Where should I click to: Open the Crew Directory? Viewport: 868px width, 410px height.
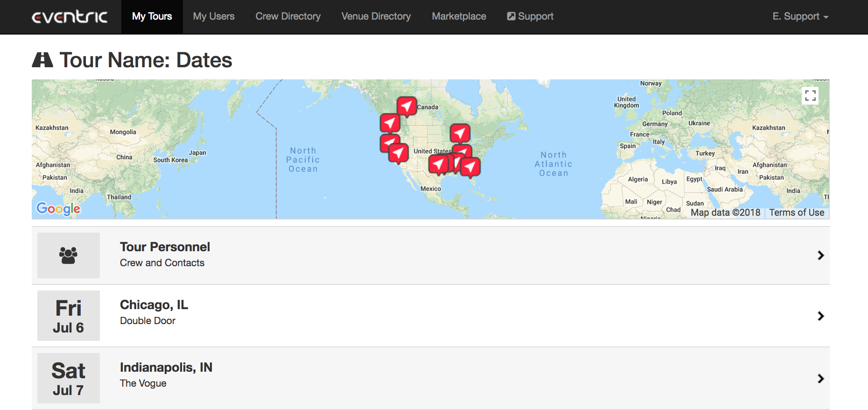coord(288,16)
